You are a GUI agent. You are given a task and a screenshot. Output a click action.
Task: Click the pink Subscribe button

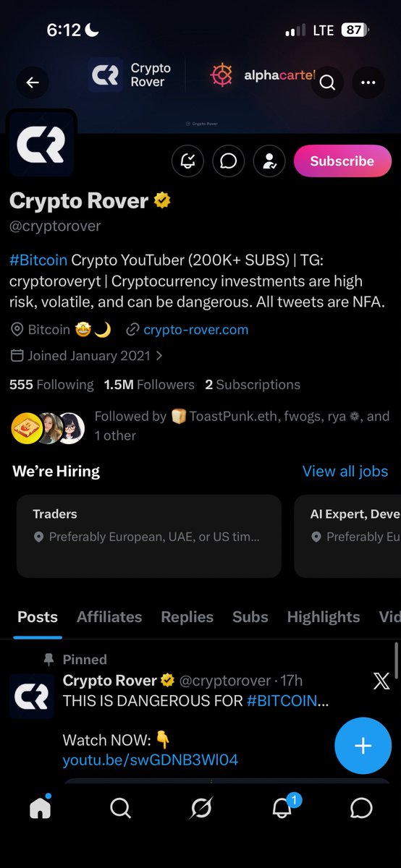click(342, 161)
